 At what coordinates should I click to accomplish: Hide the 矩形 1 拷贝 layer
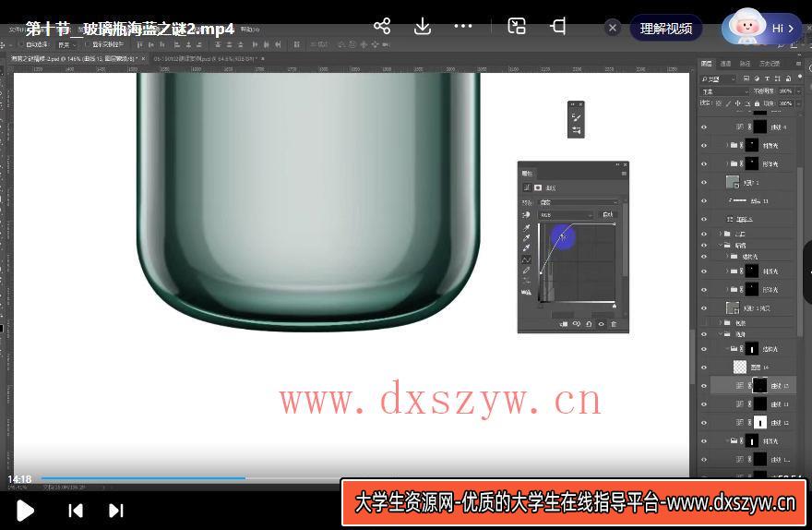click(704, 308)
